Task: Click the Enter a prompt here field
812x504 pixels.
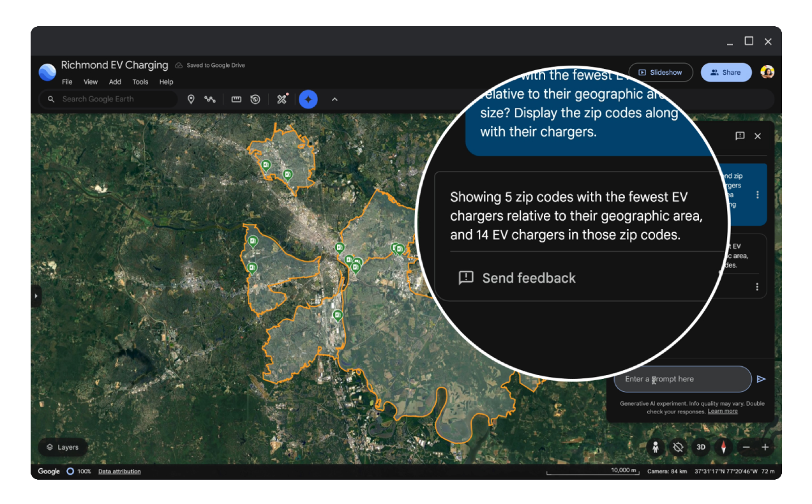Action: [x=682, y=379]
